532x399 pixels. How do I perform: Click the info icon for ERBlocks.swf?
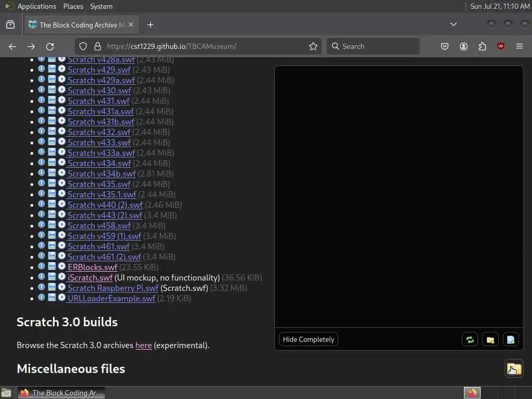point(42,267)
